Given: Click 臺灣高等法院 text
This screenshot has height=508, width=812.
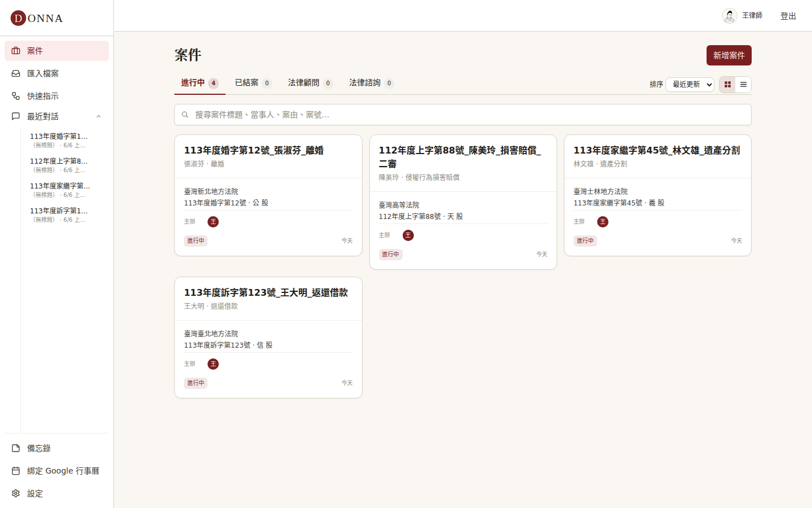Looking at the screenshot, I should click(x=399, y=205).
